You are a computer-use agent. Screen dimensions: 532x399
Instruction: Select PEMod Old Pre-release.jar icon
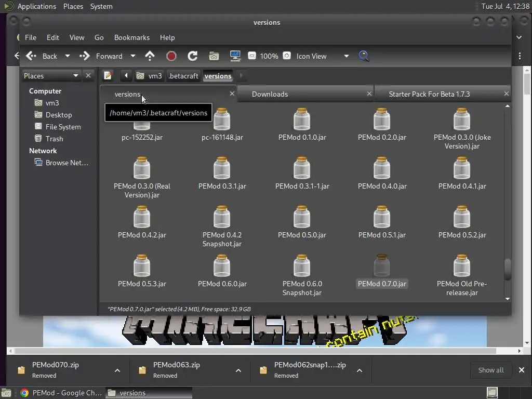point(462,265)
